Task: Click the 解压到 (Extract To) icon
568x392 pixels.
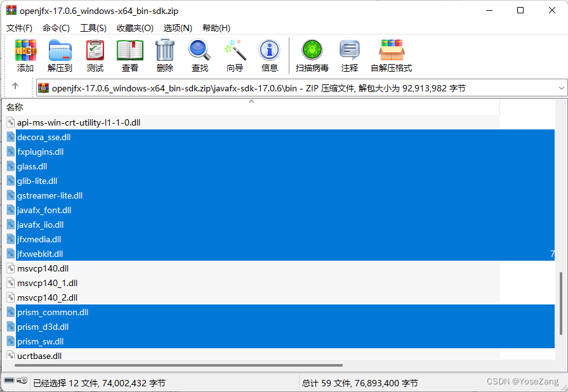Action: tap(60, 55)
